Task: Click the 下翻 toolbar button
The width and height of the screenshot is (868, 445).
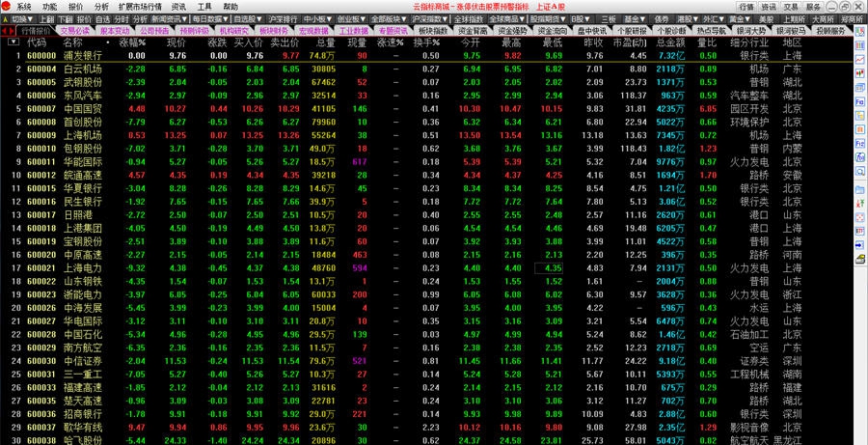Action: 66,19
